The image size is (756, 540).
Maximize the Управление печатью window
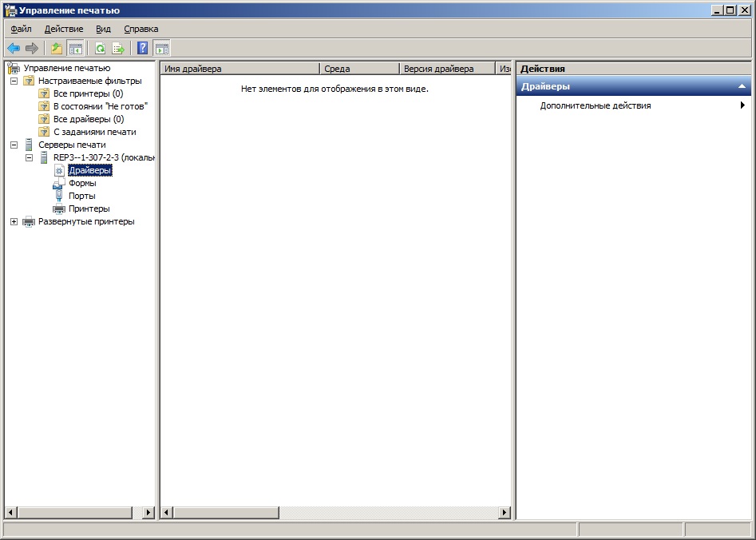coord(731,10)
